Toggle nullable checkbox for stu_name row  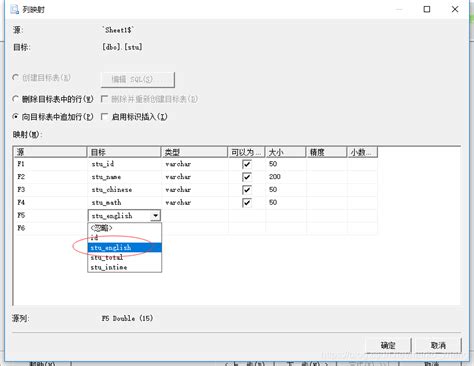247,177
